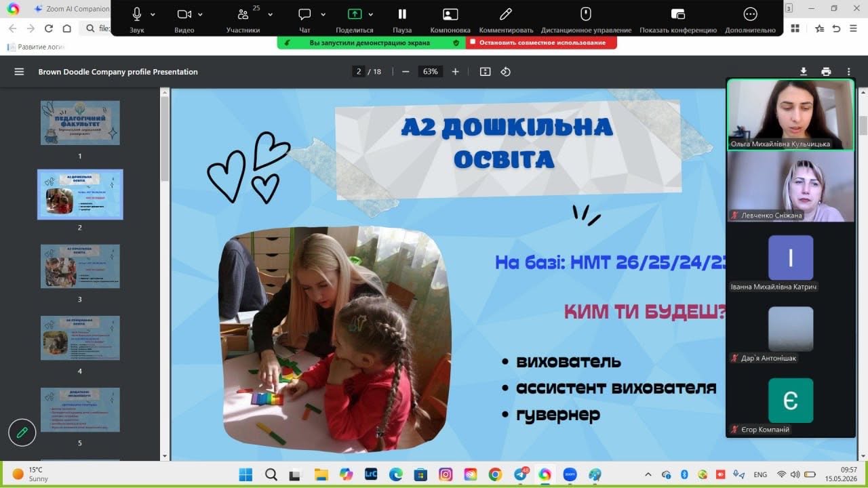Expand participants options arrow next to Участники
This screenshot has width=868, height=488.
pos(271,14)
